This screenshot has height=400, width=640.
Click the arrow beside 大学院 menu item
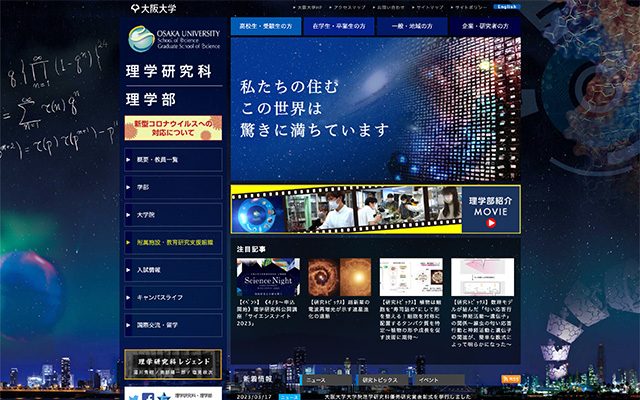pos(129,215)
